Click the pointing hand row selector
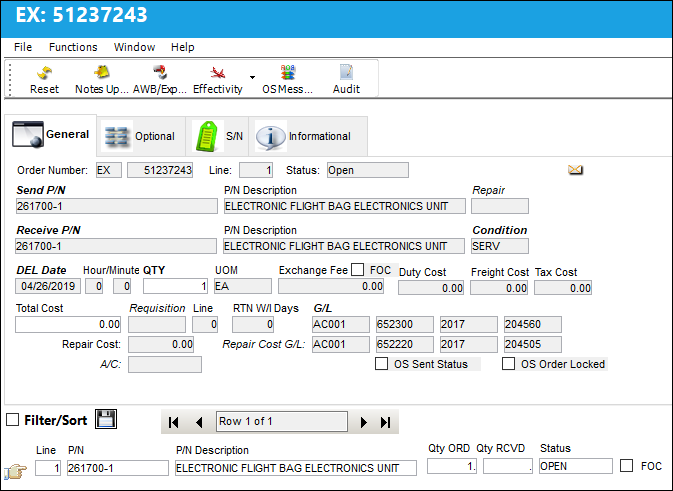Image resolution: width=673 pixels, height=491 pixels. (x=15, y=471)
